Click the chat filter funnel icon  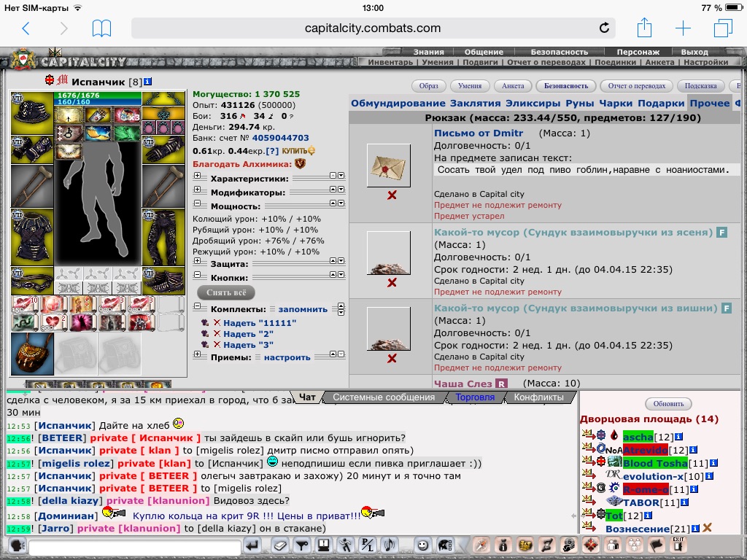302,545
